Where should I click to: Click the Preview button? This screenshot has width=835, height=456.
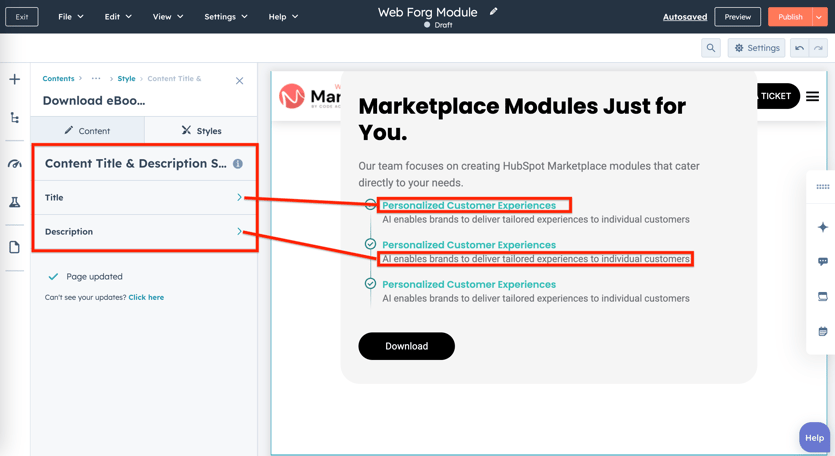737,17
